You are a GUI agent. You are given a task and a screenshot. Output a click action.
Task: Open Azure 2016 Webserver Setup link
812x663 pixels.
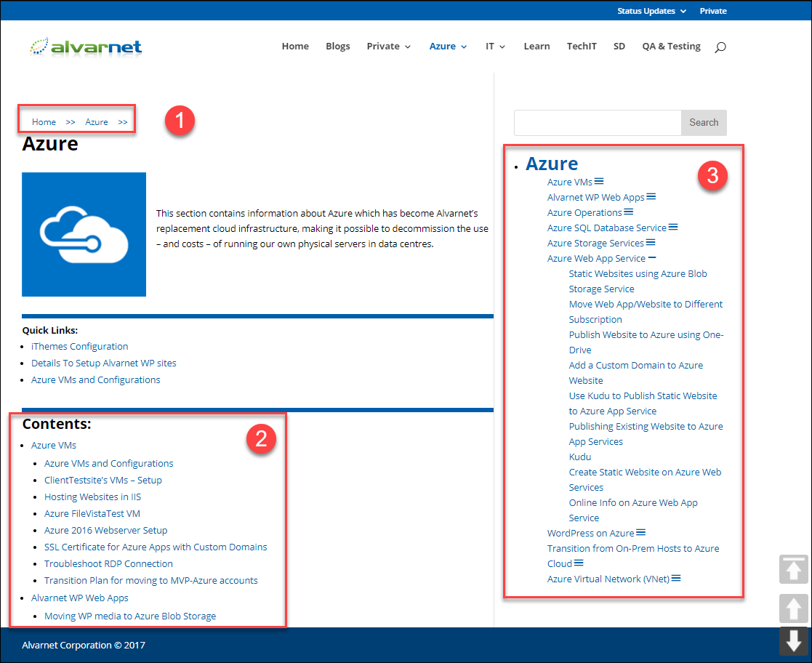click(x=105, y=530)
